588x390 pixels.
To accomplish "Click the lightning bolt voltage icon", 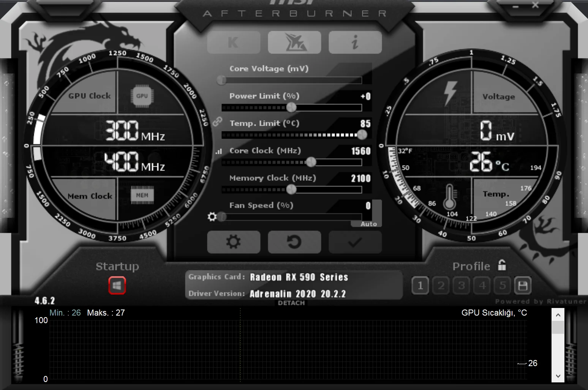I will pyautogui.click(x=450, y=93).
